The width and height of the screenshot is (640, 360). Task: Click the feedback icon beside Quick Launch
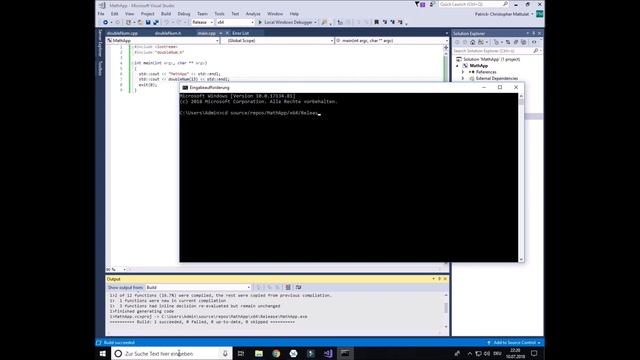(431, 4)
